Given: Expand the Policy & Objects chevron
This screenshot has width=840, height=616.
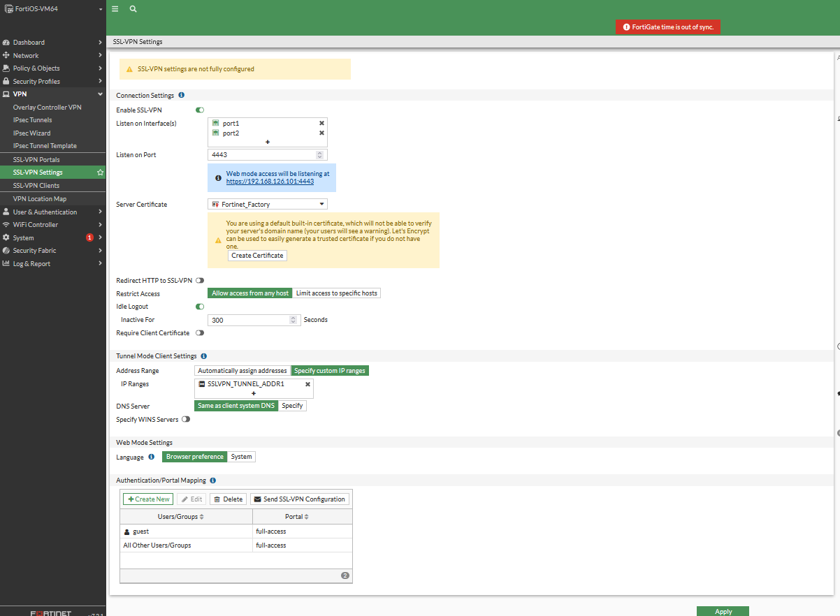Looking at the screenshot, I should [x=101, y=68].
